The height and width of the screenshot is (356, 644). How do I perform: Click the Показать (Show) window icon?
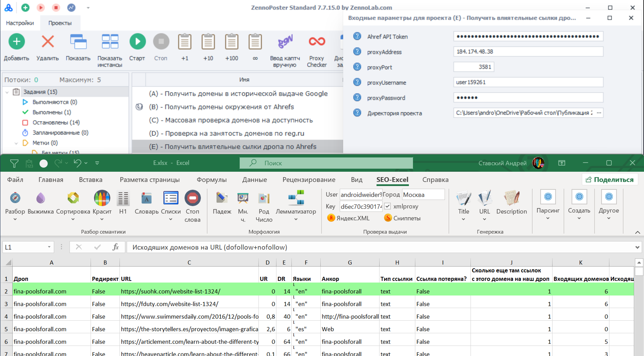(78, 42)
